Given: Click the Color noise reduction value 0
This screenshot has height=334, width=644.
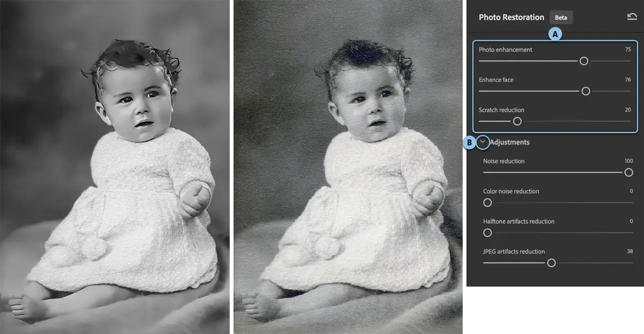Looking at the screenshot, I should pyautogui.click(x=631, y=191).
